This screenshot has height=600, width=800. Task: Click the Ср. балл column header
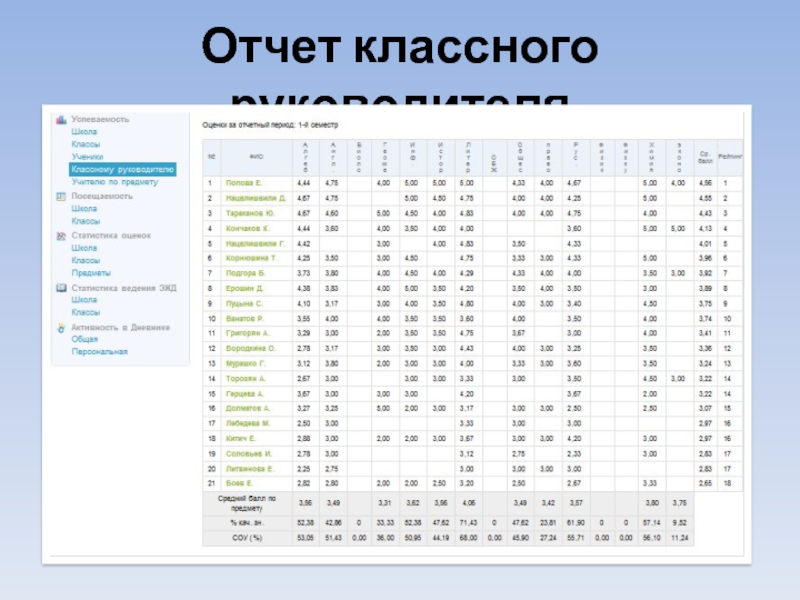pyautogui.click(x=705, y=157)
